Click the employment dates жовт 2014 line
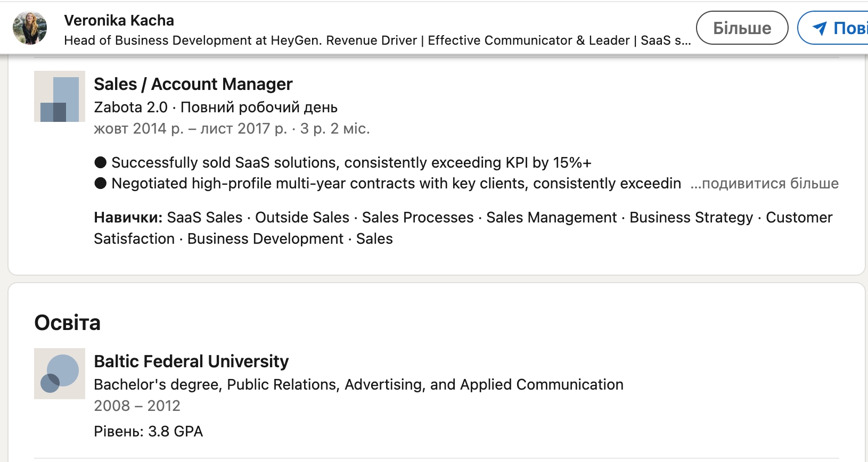 pos(232,129)
